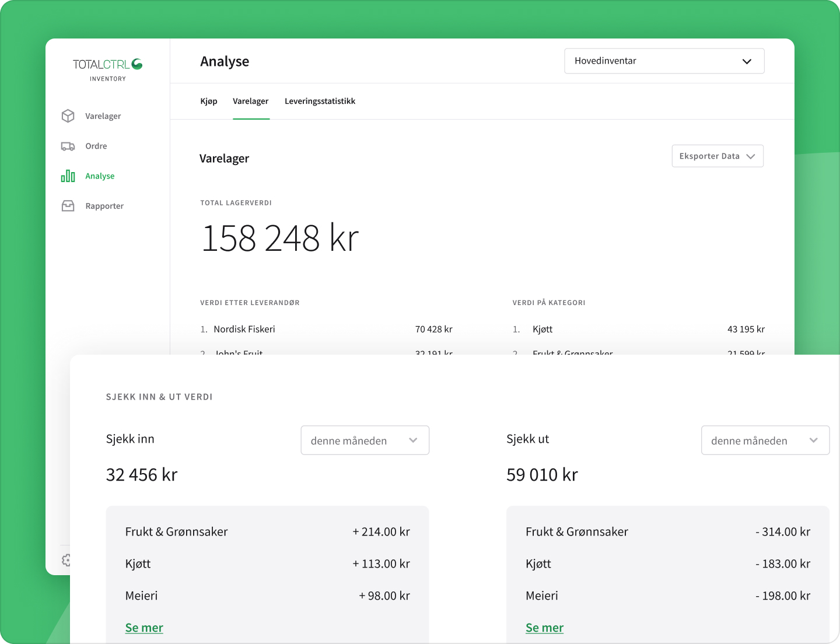Click Se mer under Sjekk ut

544,628
